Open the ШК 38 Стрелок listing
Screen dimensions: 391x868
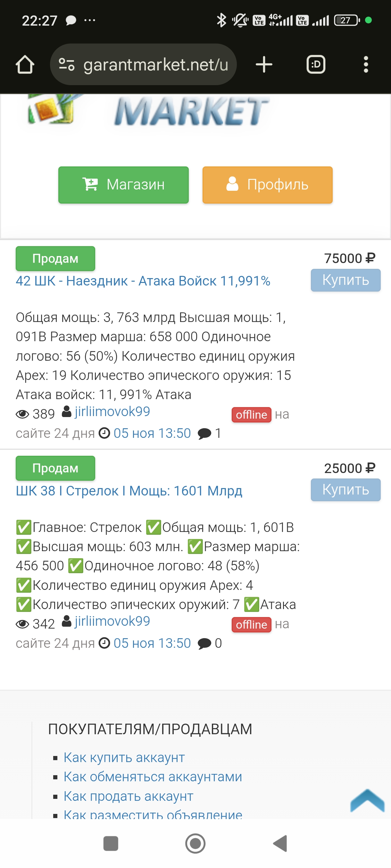129,491
